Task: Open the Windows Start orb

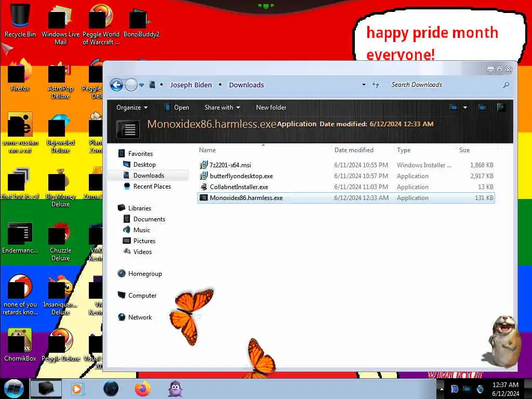Action: [x=14, y=389]
